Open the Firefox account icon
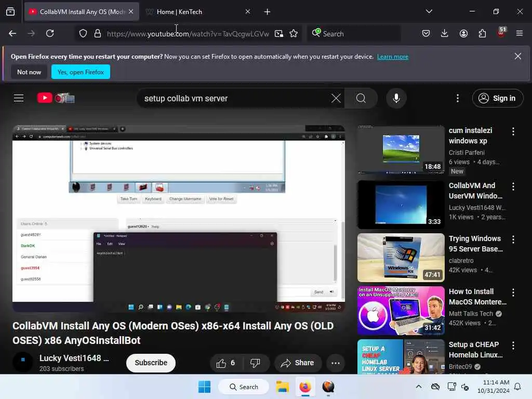 (463, 33)
